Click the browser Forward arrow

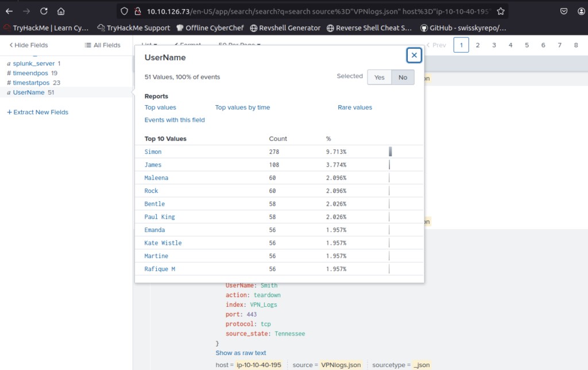click(x=26, y=11)
